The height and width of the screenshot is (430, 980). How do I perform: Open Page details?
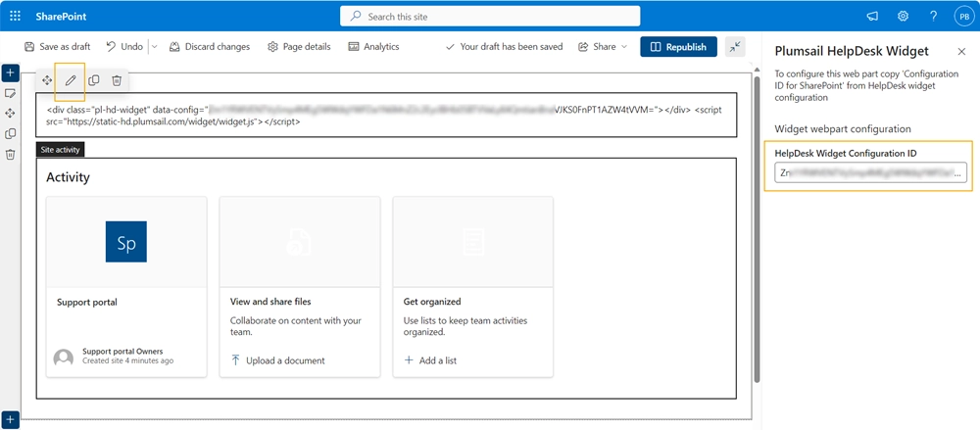(x=299, y=46)
